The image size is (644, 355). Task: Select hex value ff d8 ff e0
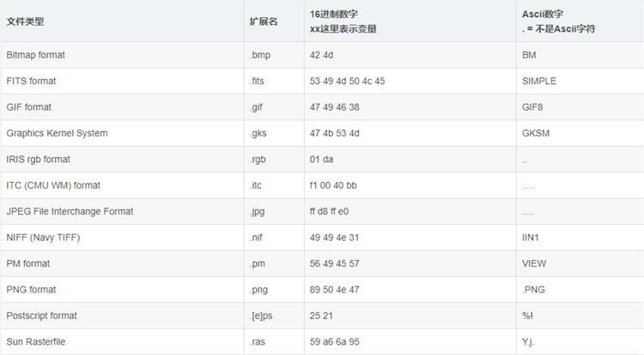[332, 211]
